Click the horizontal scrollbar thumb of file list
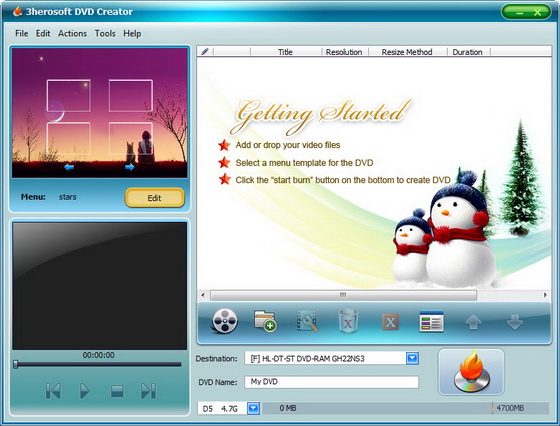Viewport: 560px width, 426px height. coord(343,295)
